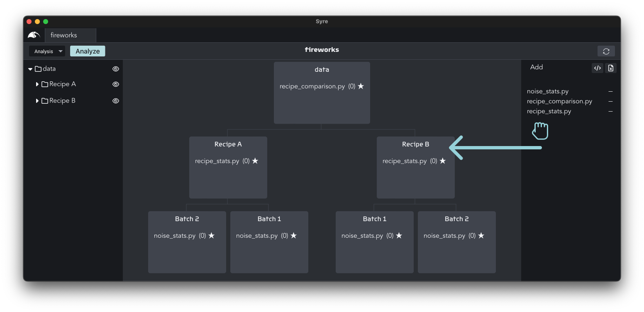Click the data container title
Image resolution: width=644 pixels, height=312 pixels.
tap(322, 70)
